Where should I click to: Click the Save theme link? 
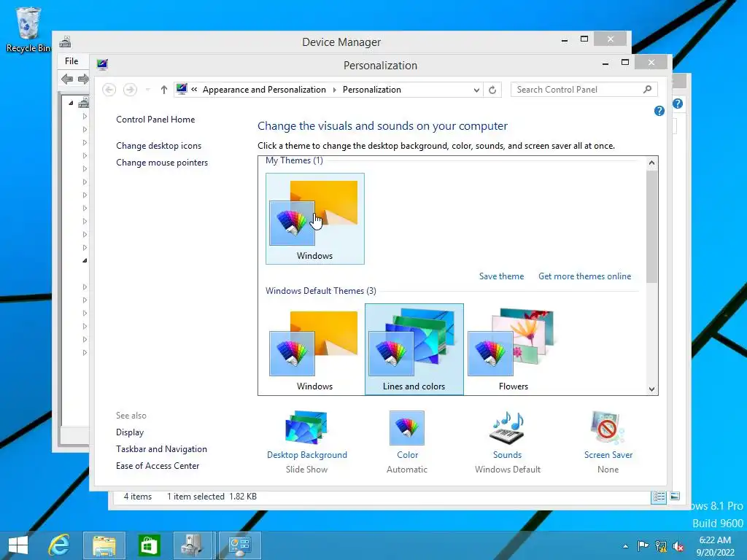click(x=501, y=276)
